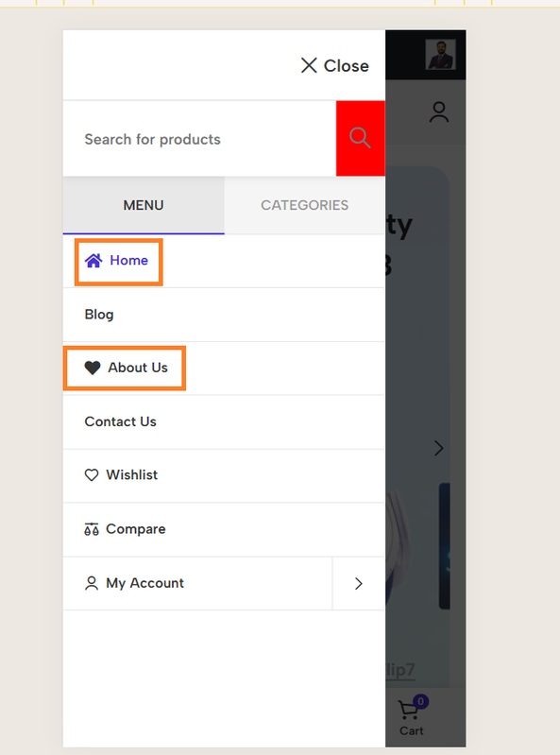Viewport: 560px width, 755px height.
Task: Click the filled heart icon beside About Us
Action: click(x=93, y=368)
